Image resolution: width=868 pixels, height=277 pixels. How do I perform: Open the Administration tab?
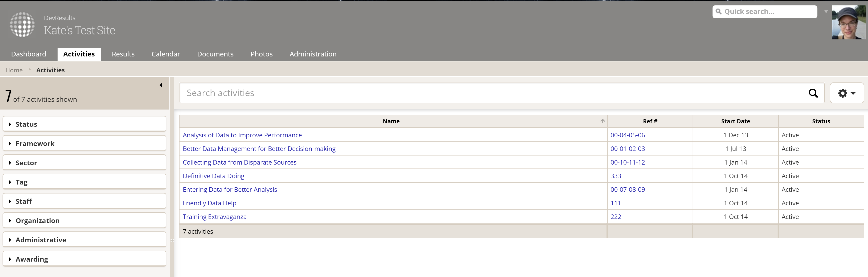pyautogui.click(x=313, y=54)
